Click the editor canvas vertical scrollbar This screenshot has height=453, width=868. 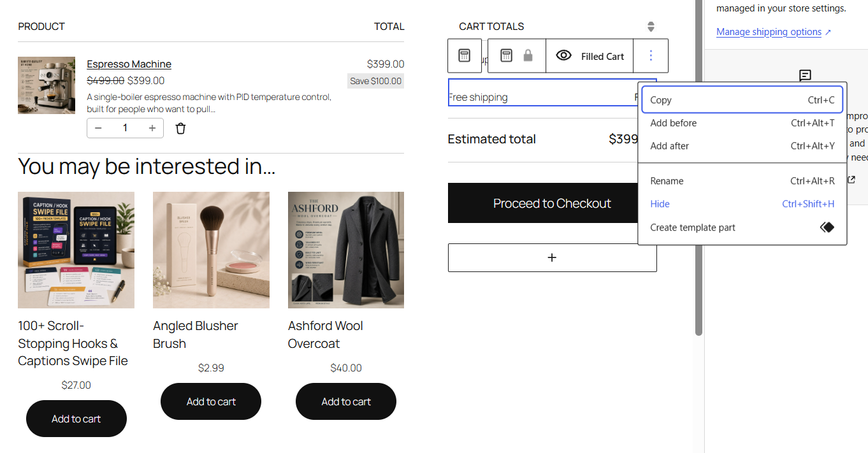point(698,169)
